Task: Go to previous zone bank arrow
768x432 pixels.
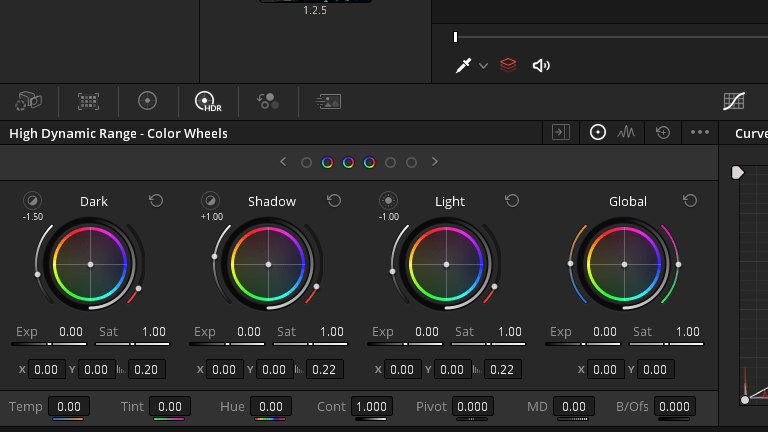Action: click(283, 162)
